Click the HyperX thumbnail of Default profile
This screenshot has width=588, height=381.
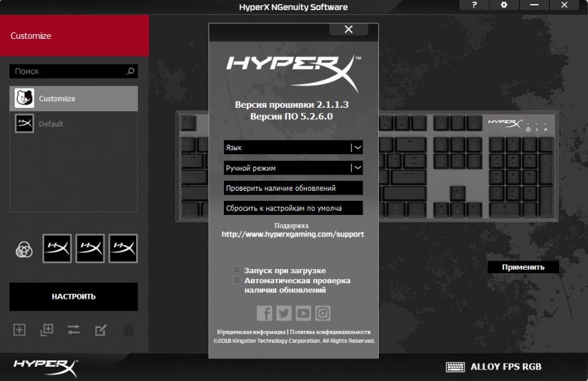pos(24,124)
